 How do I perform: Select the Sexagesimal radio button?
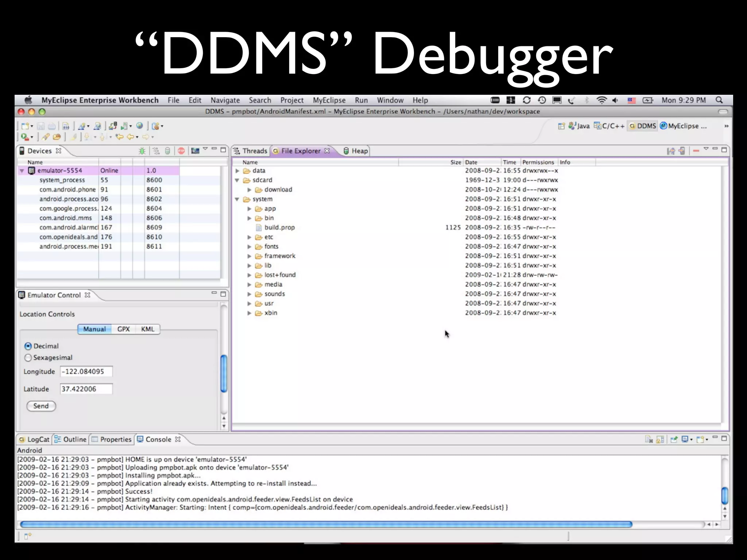[28, 358]
